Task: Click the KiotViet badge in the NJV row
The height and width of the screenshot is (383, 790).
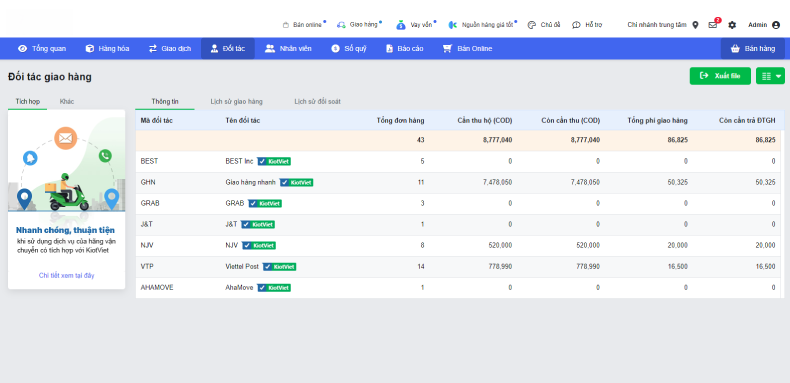Action: point(259,245)
